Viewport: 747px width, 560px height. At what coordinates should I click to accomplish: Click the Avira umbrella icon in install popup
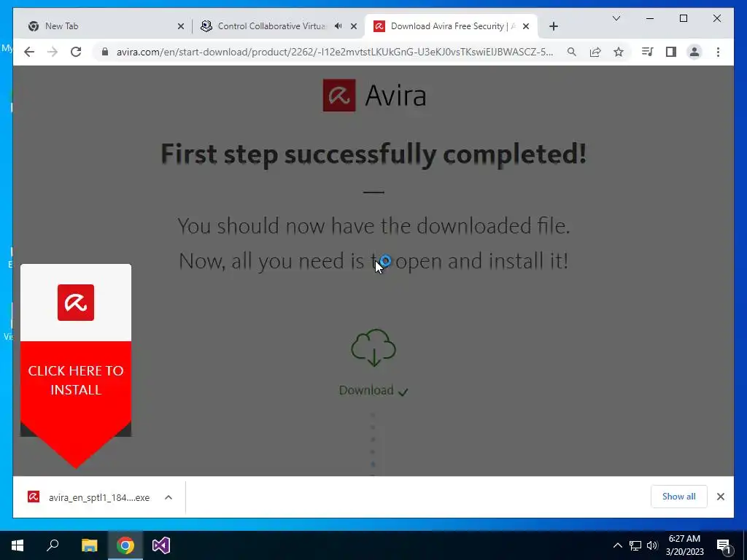coord(76,303)
